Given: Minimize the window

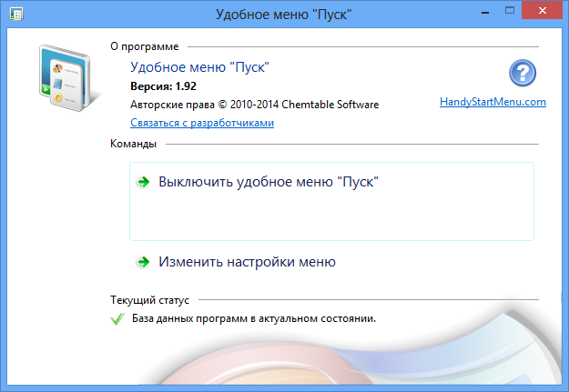Looking at the screenshot, I should pyautogui.click(x=485, y=12).
